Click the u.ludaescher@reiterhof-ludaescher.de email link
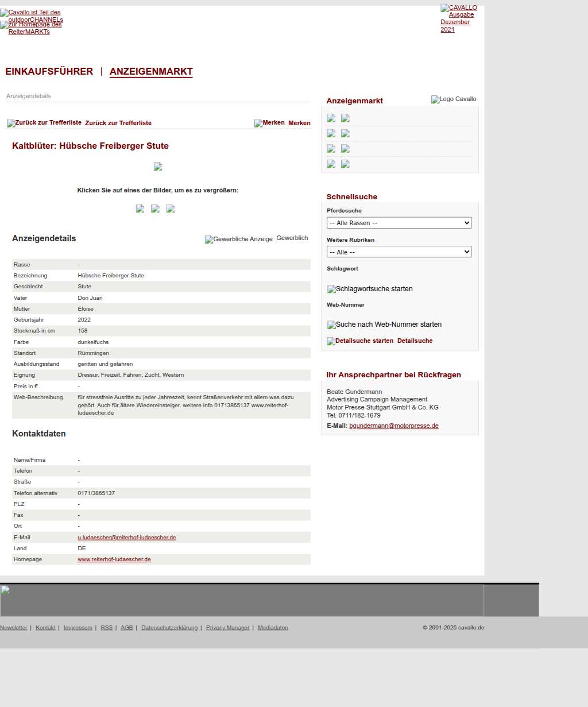588x707 pixels. [x=127, y=538]
